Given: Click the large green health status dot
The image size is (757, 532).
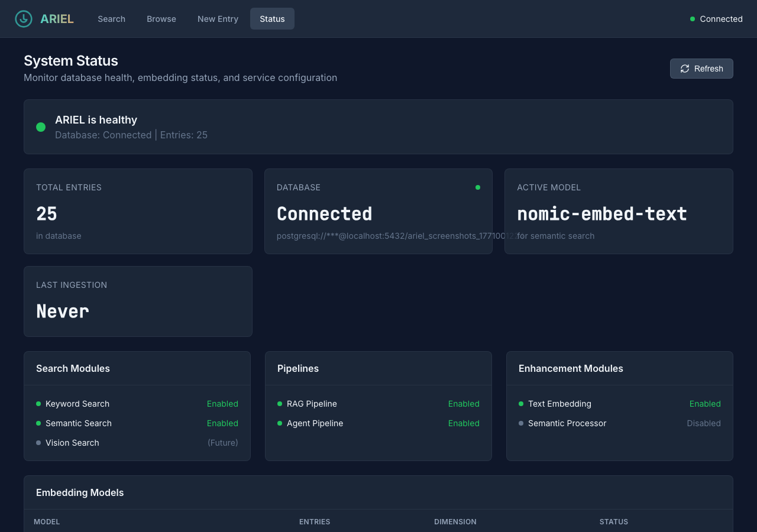Looking at the screenshot, I should (x=41, y=127).
